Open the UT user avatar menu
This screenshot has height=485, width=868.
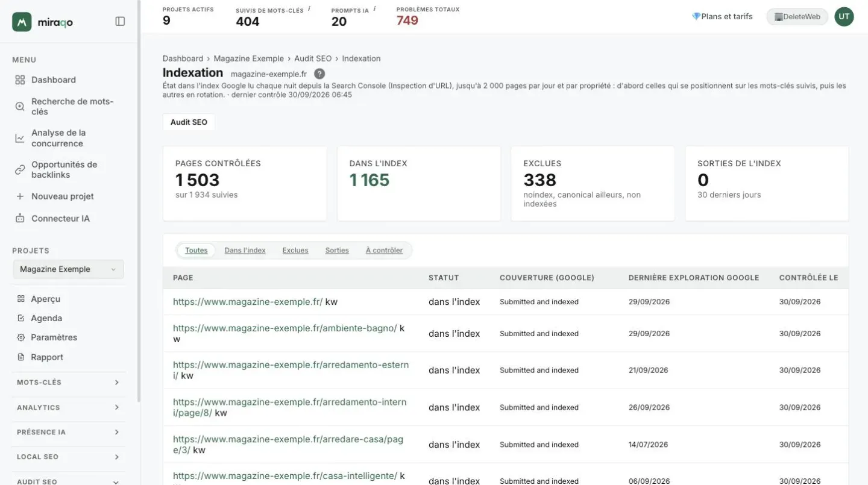click(844, 17)
